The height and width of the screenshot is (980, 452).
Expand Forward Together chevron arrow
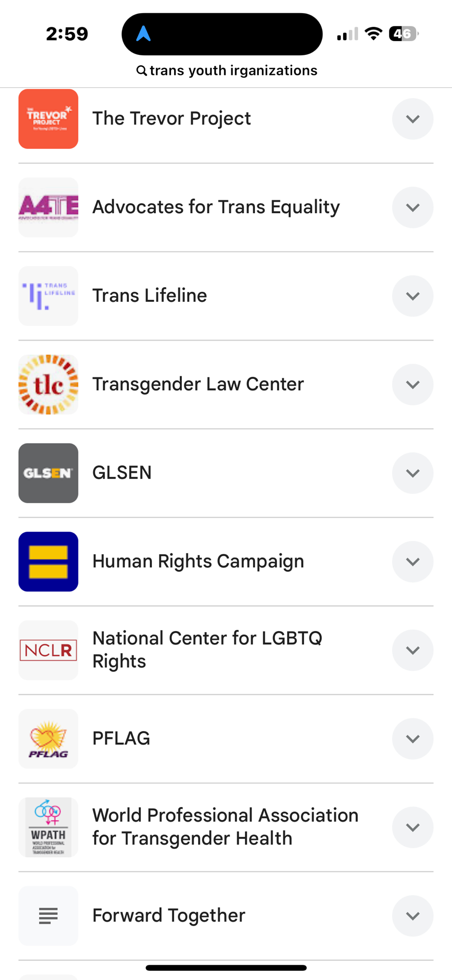pyautogui.click(x=412, y=916)
